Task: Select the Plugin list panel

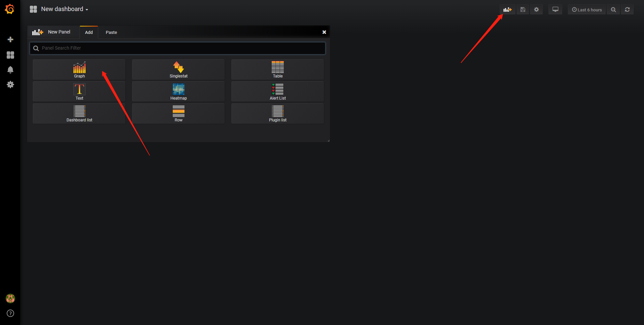Action: [278, 114]
